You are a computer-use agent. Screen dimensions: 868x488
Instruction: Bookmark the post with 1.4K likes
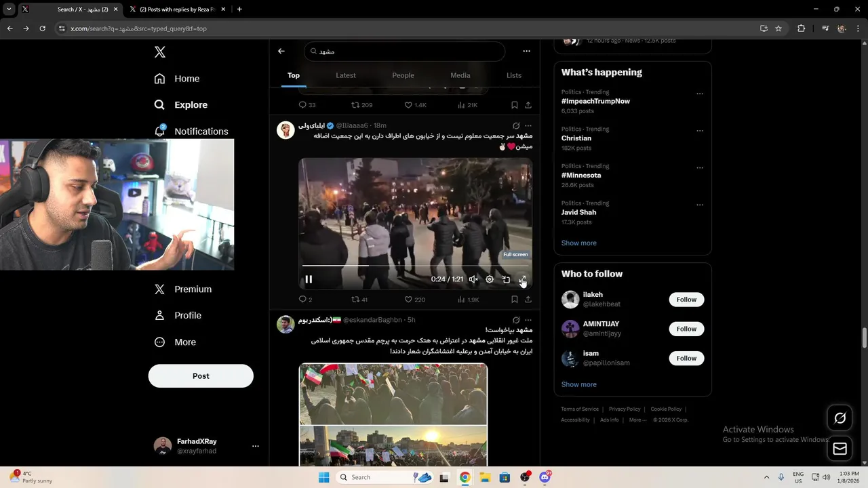[515, 105]
